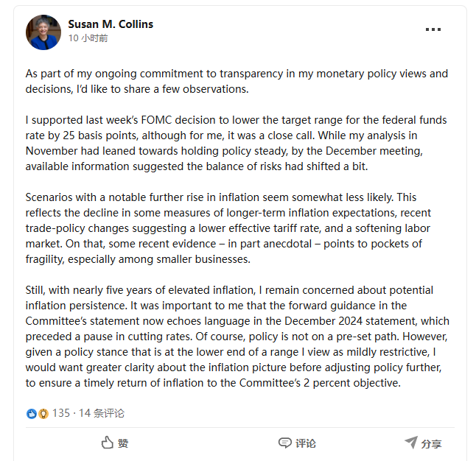Click the blue like reaction icon
This screenshot has width=476, height=461.
[31, 414]
